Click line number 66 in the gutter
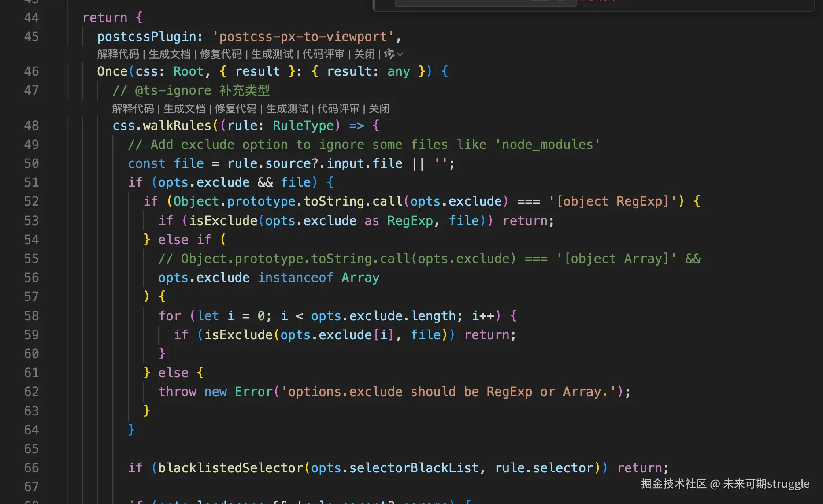823x504 pixels. click(31, 468)
